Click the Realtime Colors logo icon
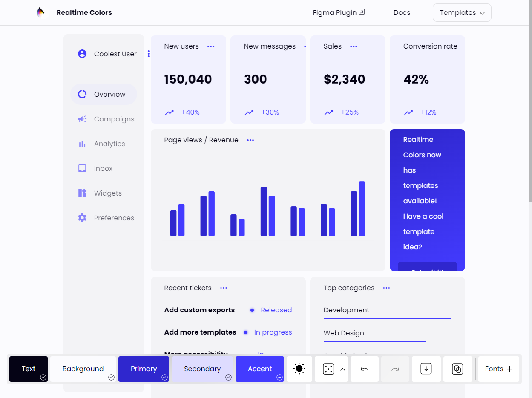Screen dimensions: 532x398 coord(41,13)
